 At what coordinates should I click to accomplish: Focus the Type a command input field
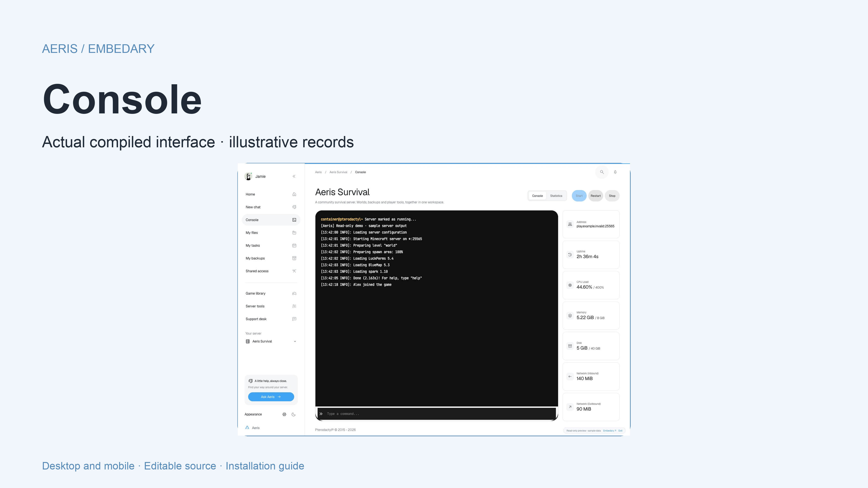[x=437, y=414]
